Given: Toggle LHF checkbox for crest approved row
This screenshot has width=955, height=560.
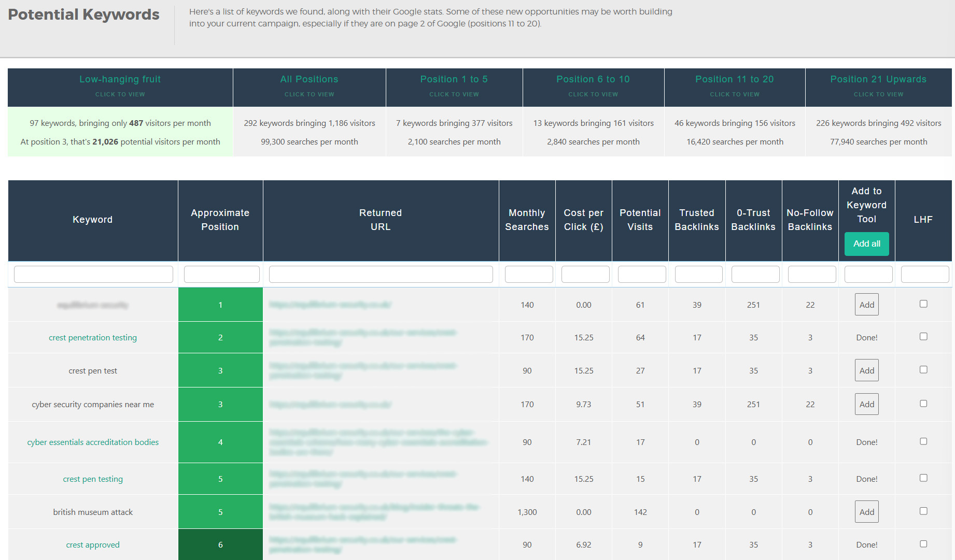Looking at the screenshot, I should click(x=923, y=544).
